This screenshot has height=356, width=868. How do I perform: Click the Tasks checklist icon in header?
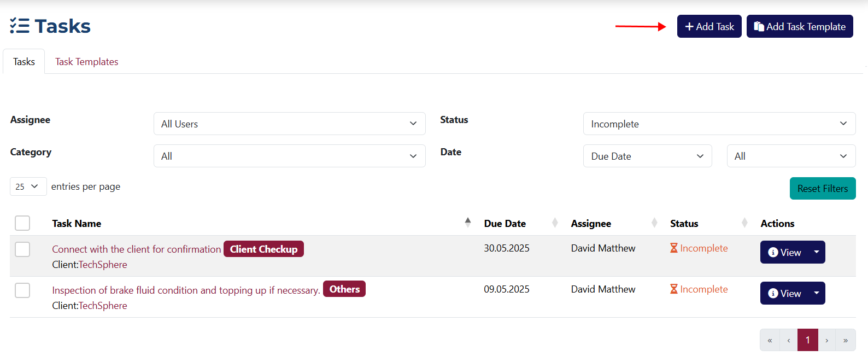click(20, 26)
